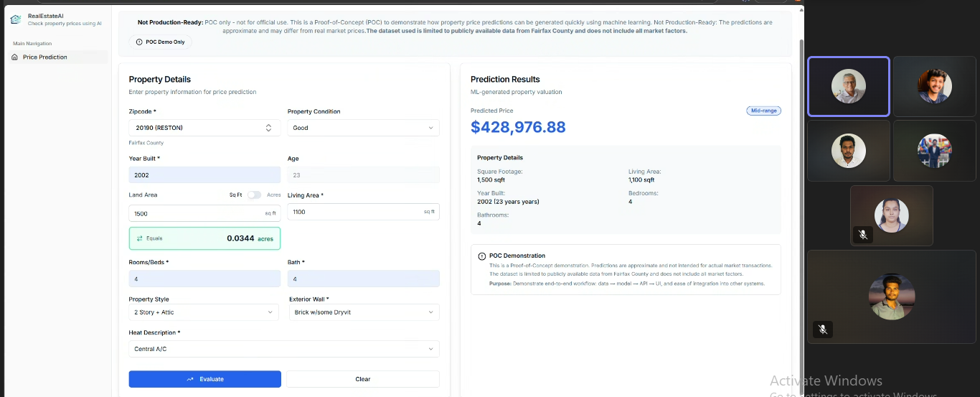Click the Year Built input field
Screen dimensions: 980x397
click(x=204, y=174)
